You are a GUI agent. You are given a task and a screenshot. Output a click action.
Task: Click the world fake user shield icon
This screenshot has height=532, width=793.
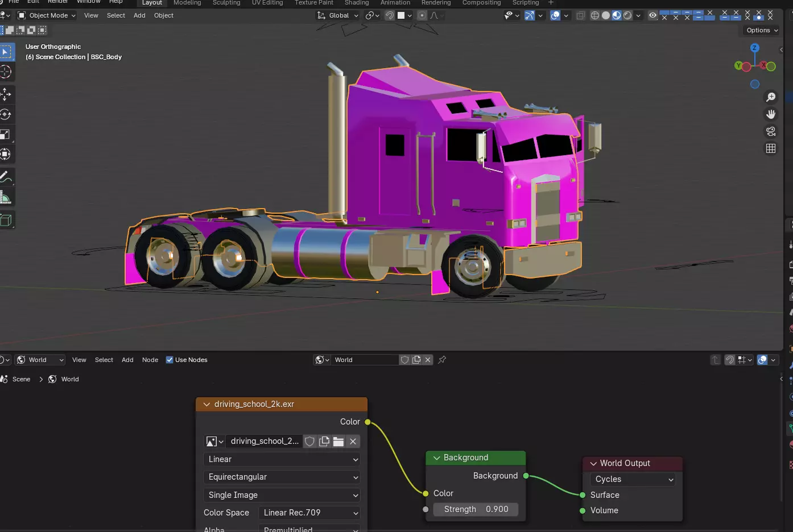pyautogui.click(x=404, y=360)
